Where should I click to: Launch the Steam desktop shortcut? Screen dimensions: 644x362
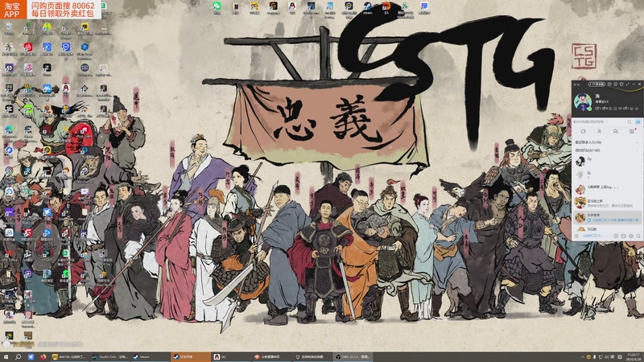point(368,7)
